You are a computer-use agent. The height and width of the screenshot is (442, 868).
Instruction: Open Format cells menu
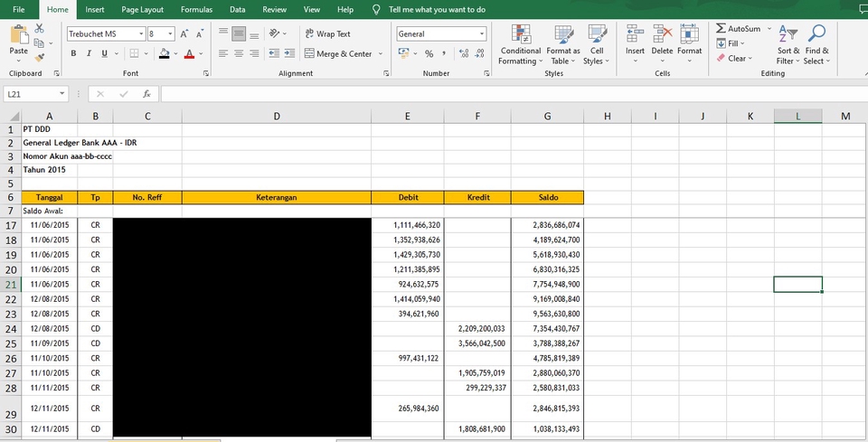(x=689, y=45)
